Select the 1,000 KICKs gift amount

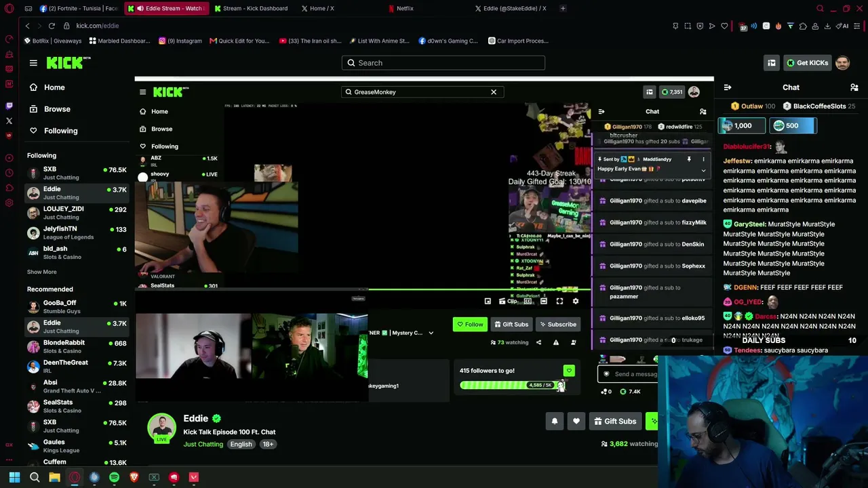tap(743, 125)
